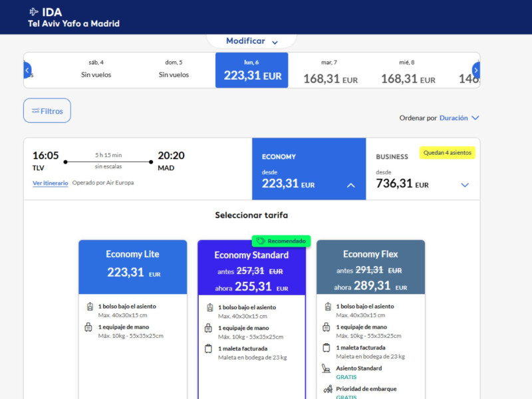Click the left arrow of date carousel
Viewport: 532px width, 399px height.
27,70
